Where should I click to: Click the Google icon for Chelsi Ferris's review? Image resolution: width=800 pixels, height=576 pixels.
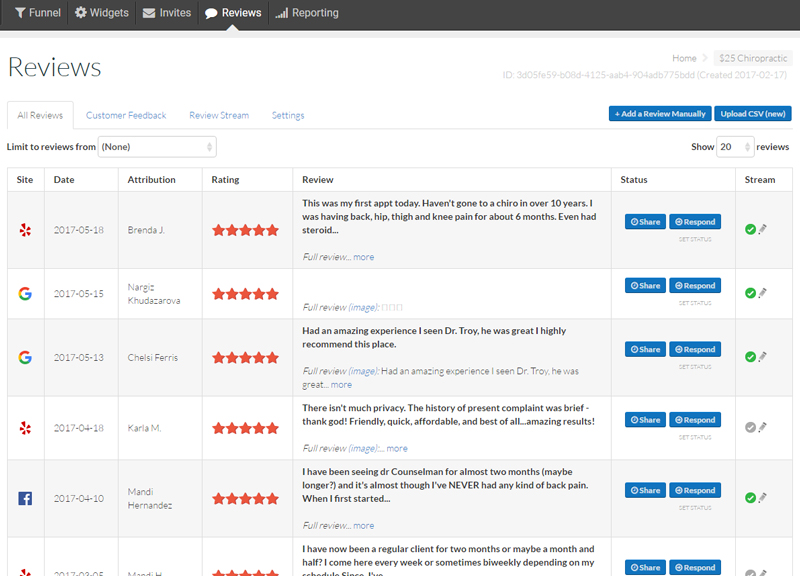point(25,357)
